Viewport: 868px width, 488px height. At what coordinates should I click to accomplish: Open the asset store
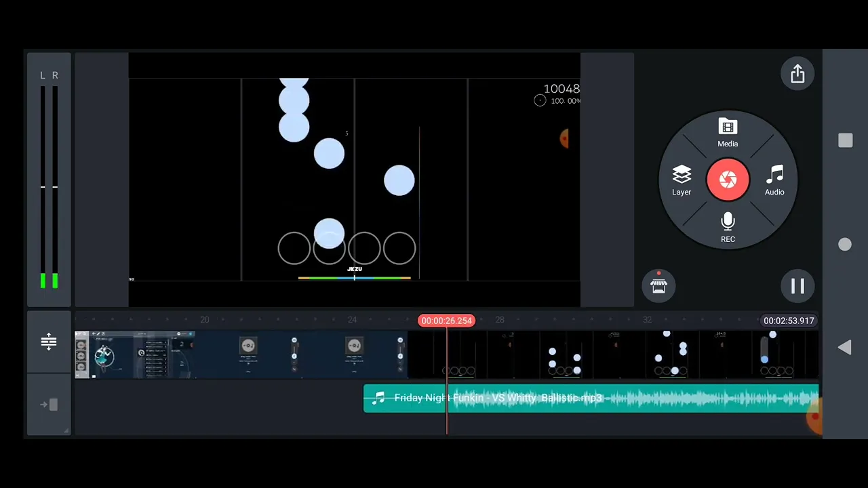coord(658,285)
